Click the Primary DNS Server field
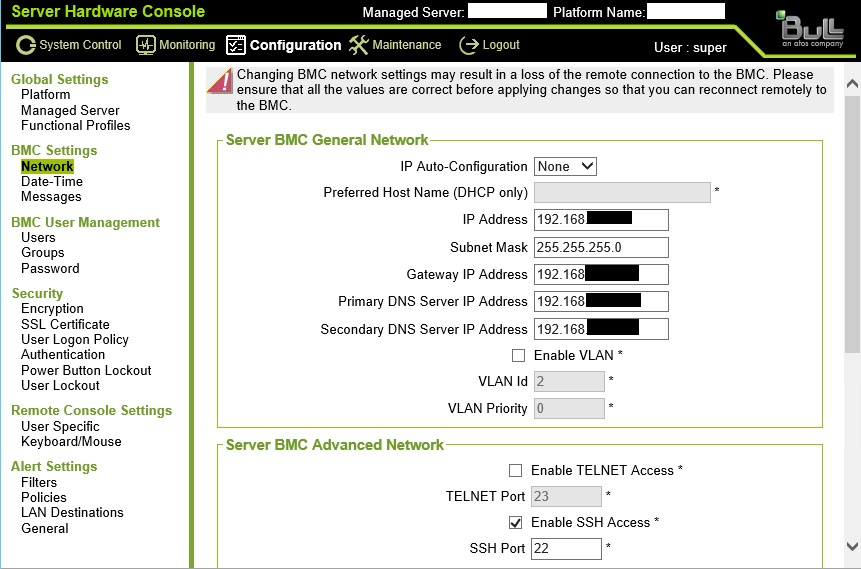The height and width of the screenshot is (569, 861). (601, 302)
